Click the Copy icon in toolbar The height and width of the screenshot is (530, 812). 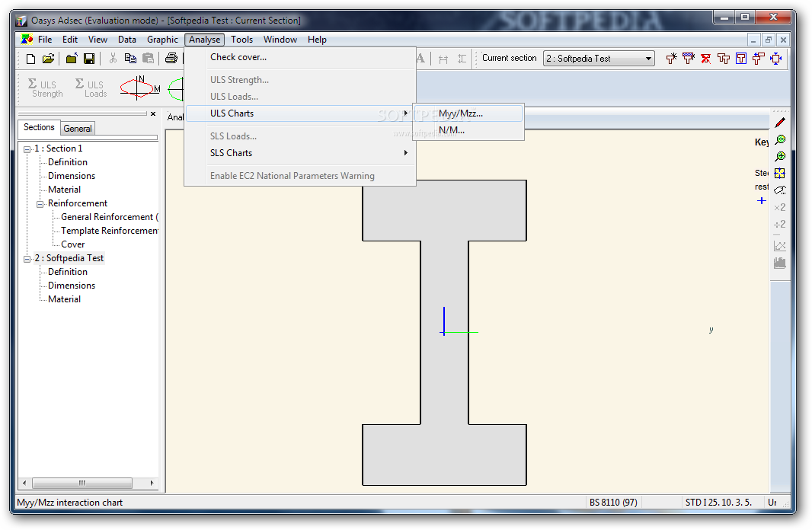point(130,59)
